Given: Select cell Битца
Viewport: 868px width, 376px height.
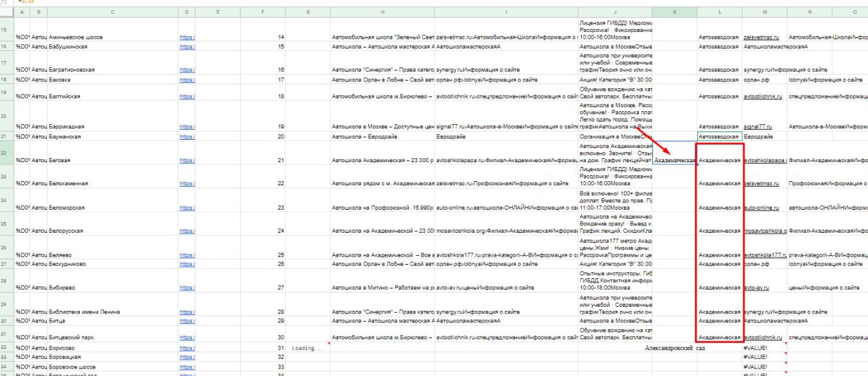Looking at the screenshot, I should pos(113,320).
